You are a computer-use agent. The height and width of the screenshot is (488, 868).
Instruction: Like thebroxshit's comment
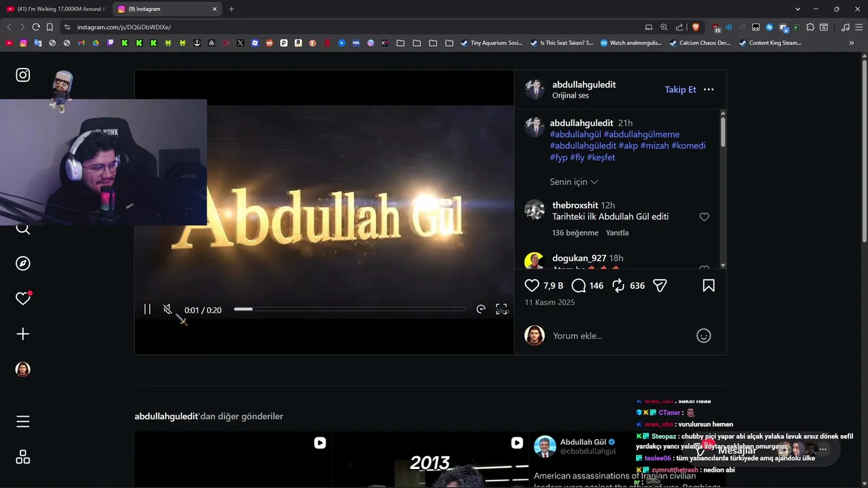click(704, 217)
